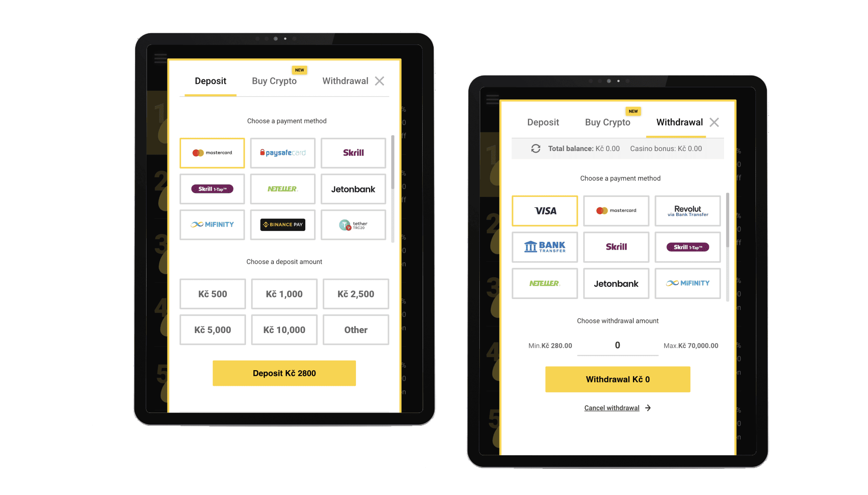Switch to the Withdrawal tab
The image size is (868, 495).
(346, 81)
